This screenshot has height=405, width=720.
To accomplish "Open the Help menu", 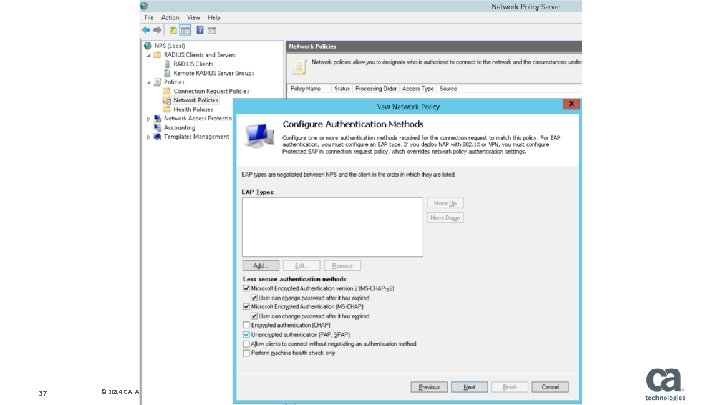I will pyautogui.click(x=214, y=17).
